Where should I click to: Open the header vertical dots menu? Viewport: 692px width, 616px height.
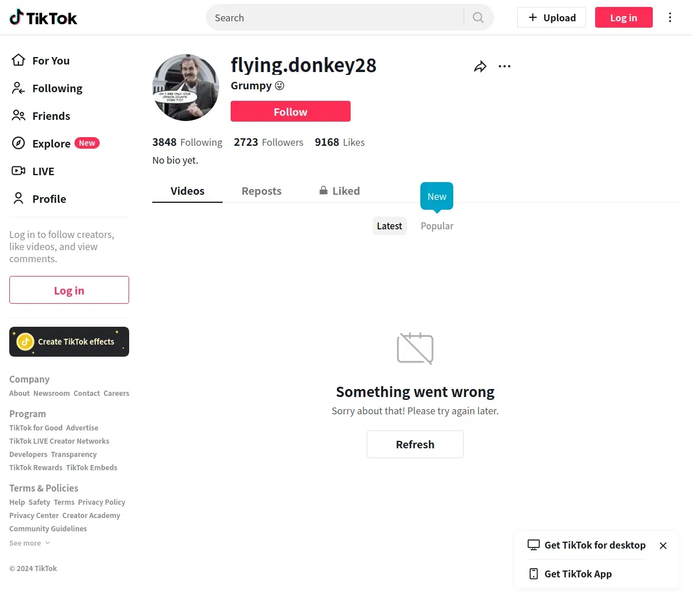click(670, 17)
